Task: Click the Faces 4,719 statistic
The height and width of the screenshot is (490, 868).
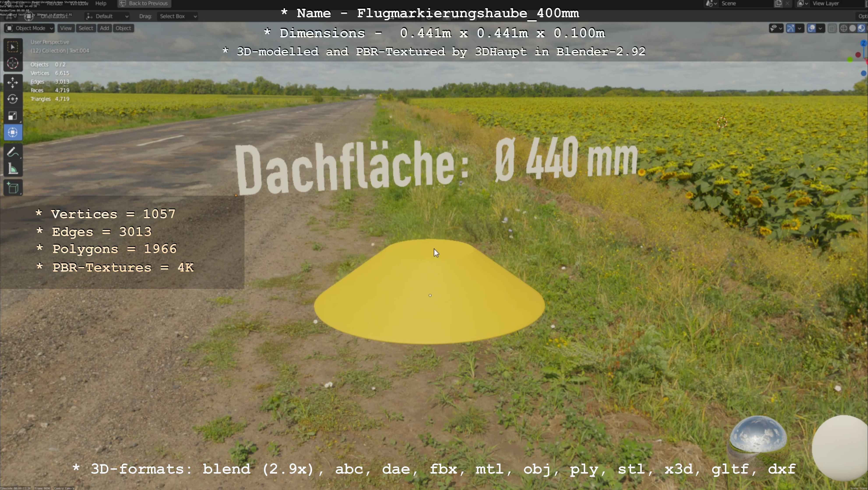Action: pyautogui.click(x=50, y=90)
